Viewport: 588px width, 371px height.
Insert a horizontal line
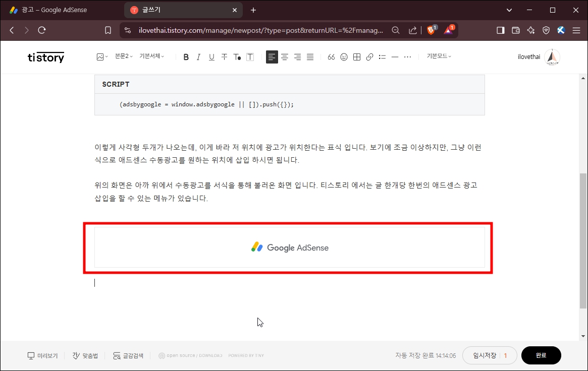(395, 56)
